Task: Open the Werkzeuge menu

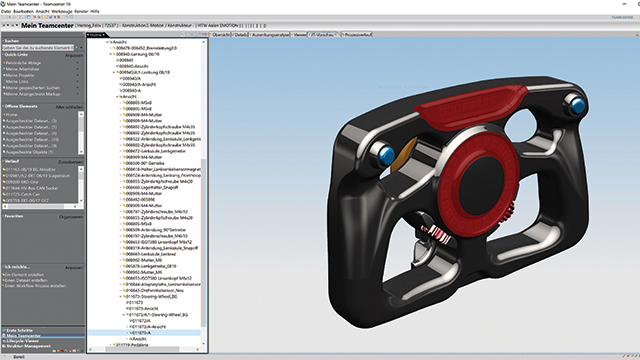Action: click(62, 11)
